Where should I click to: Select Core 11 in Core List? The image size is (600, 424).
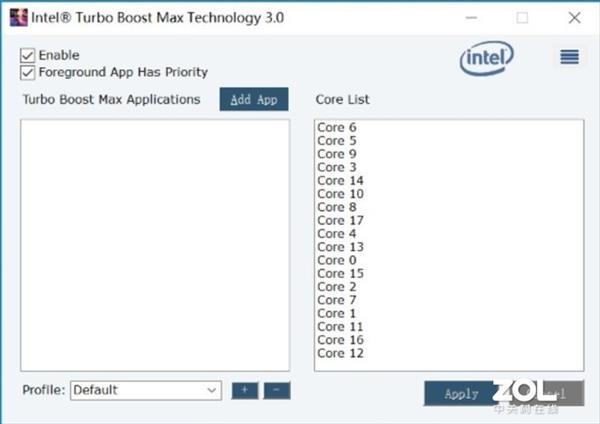(340, 326)
